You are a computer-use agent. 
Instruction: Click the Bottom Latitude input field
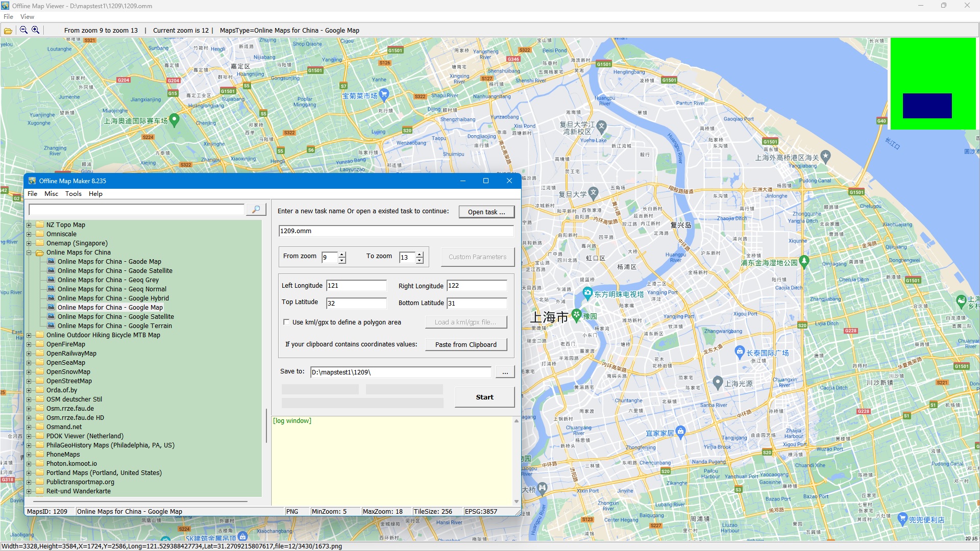click(x=477, y=303)
